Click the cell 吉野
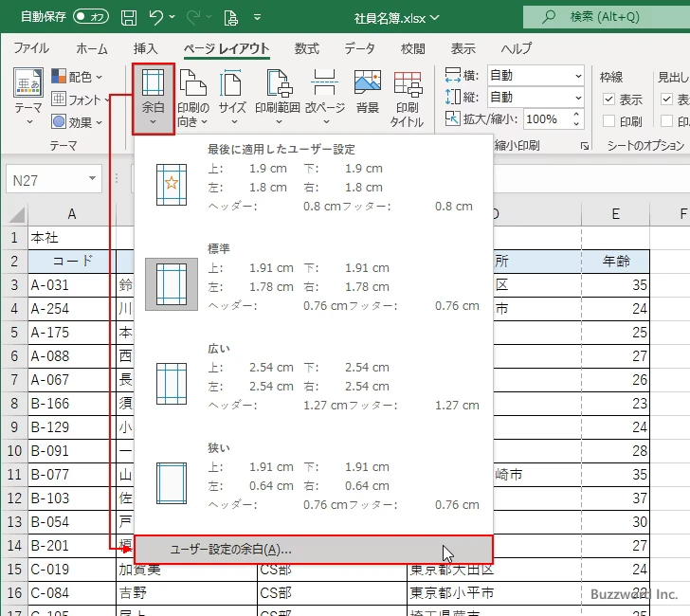Image resolution: width=690 pixels, height=616 pixels. (187, 593)
